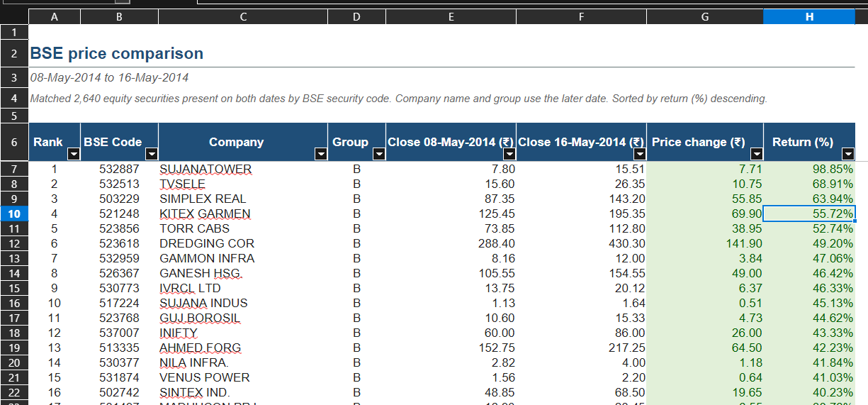The width and height of the screenshot is (868, 405).
Task: Select IVRCL LTD company cell
Action: tap(243, 288)
